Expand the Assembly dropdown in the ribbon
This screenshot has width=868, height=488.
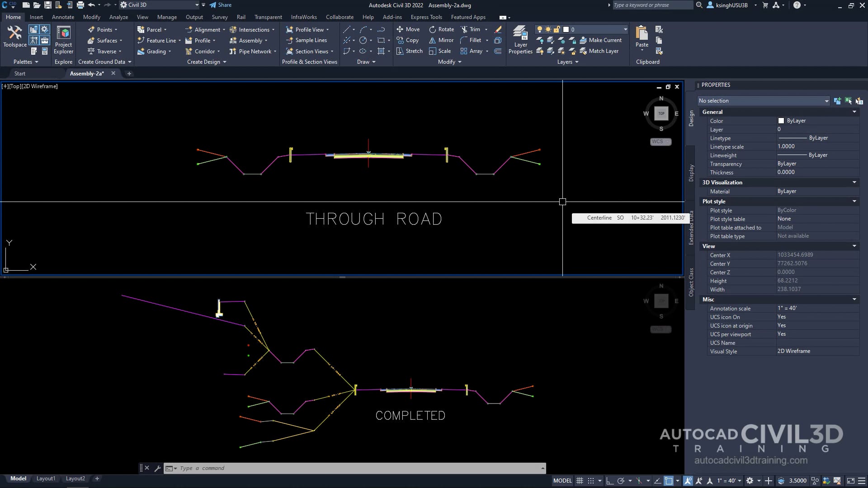(x=266, y=40)
